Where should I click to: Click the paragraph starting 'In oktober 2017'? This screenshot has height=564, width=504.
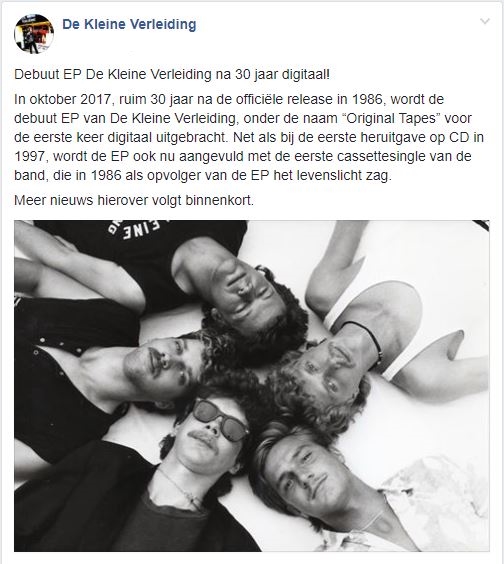(249, 137)
